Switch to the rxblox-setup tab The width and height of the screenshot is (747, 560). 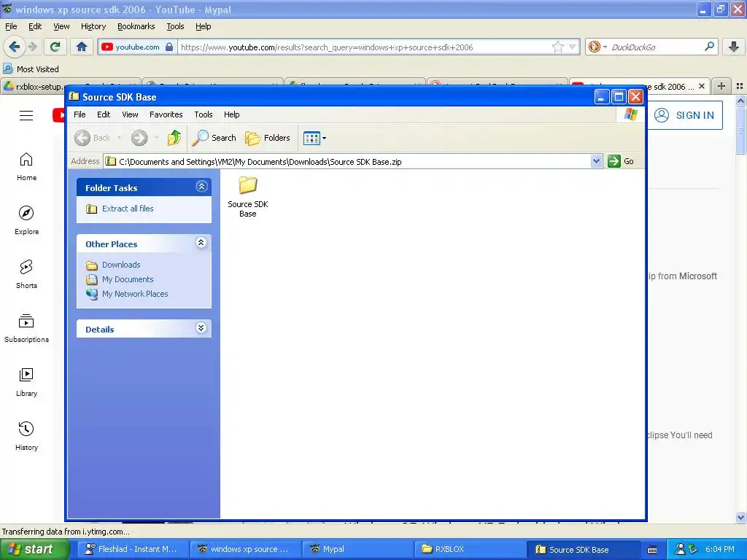[71, 87]
